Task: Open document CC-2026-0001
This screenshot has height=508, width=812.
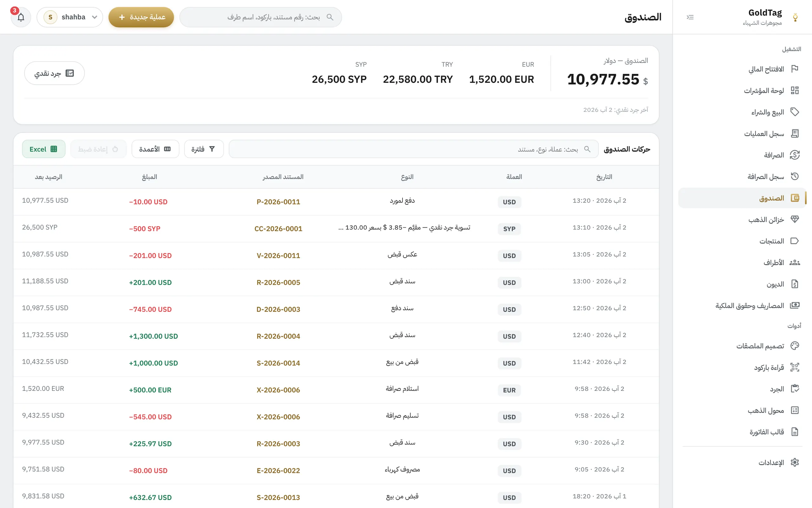Action: pos(278,229)
